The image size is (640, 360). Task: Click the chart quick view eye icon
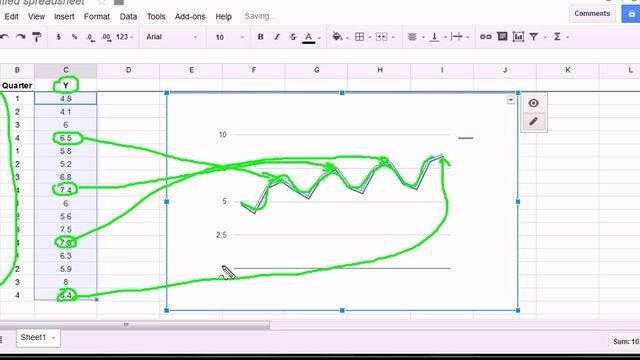tap(533, 103)
